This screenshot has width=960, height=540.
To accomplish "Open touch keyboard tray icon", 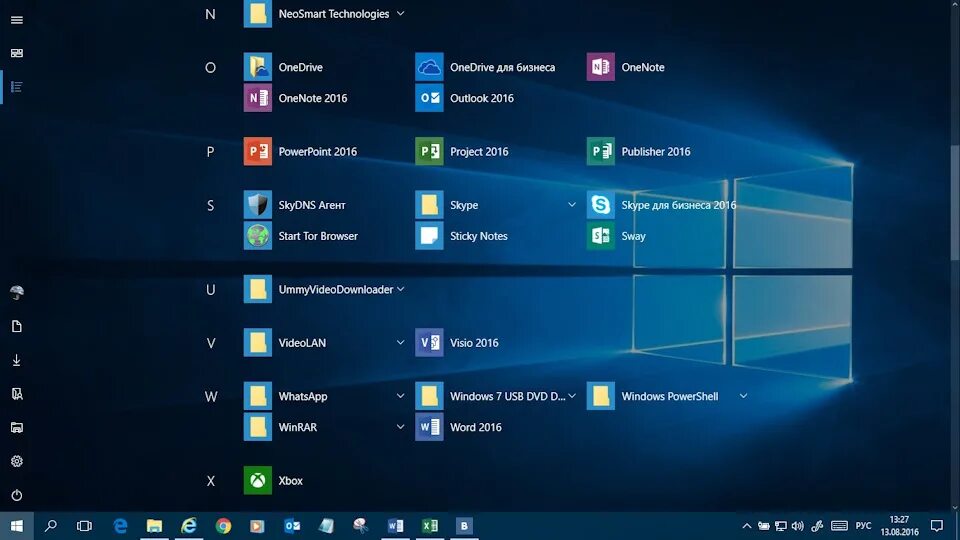I will coord(839,526).
